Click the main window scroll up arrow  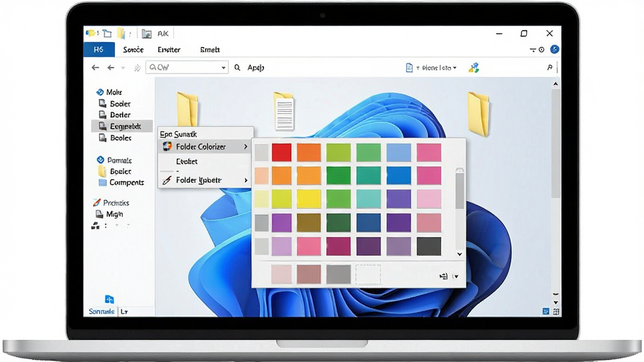click(556, 84)
